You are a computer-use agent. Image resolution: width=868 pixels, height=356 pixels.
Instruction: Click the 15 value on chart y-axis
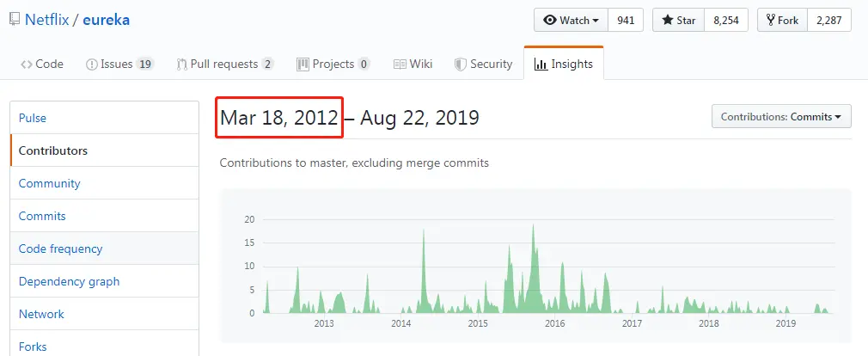coord(250,242)
